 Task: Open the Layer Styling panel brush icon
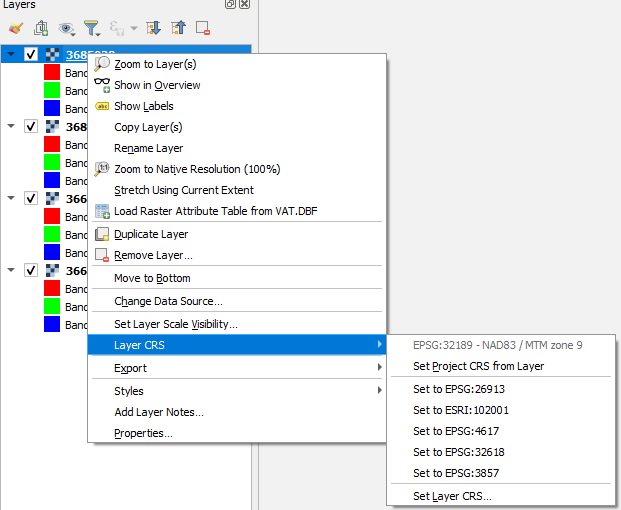tap(16, 29)
